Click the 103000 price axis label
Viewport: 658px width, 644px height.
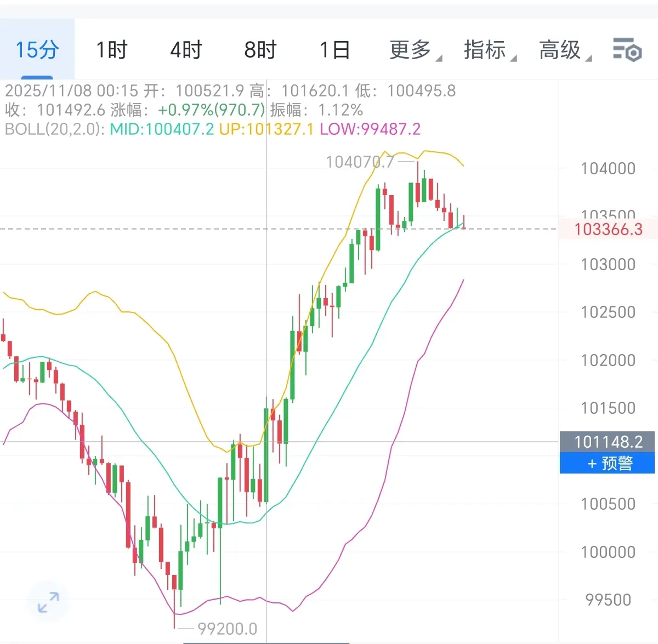point(608,264)
